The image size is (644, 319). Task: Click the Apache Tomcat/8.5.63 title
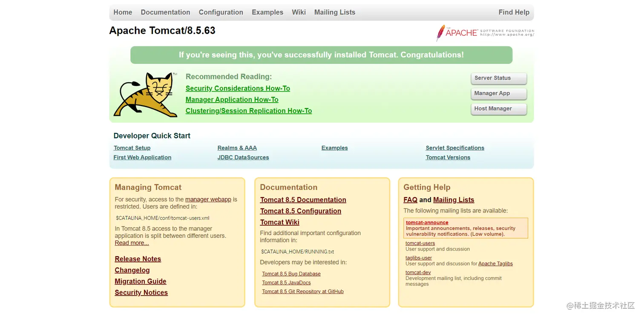(162, 31)
